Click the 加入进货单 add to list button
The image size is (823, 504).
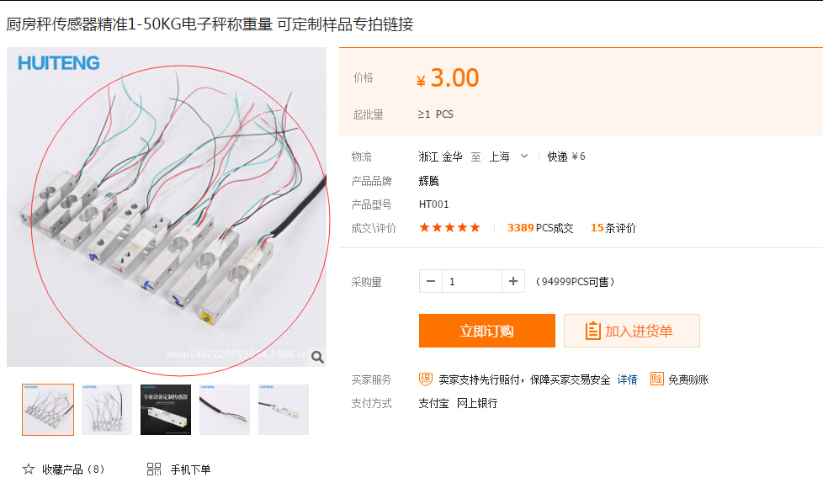pyautogui.click(x=632, y=331)
